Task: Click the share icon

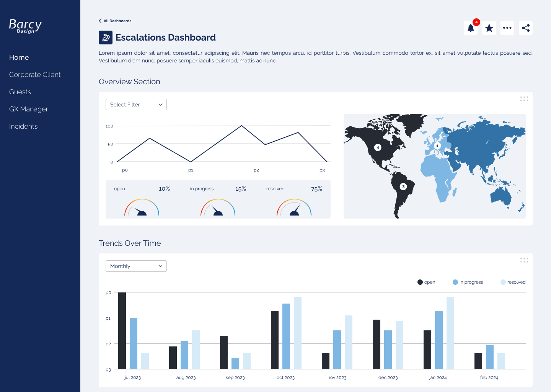Action: pos(526,28)
